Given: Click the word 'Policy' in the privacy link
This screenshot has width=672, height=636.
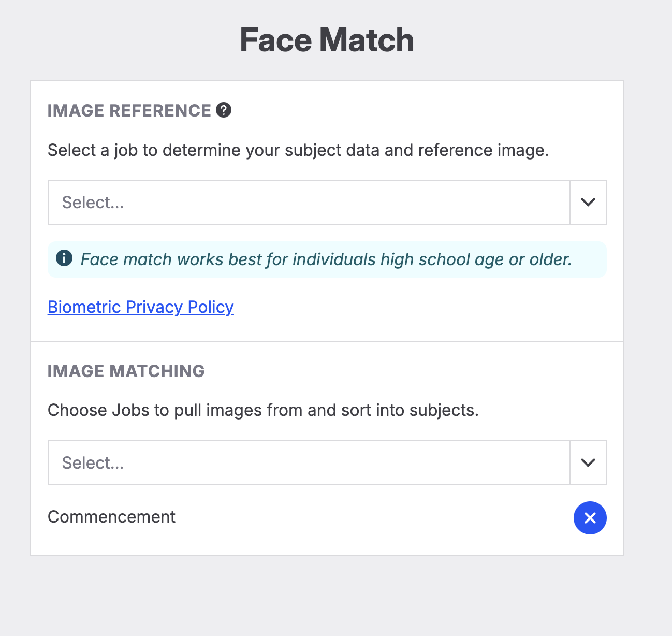Looking at the screenshot, I should point(211,307).
